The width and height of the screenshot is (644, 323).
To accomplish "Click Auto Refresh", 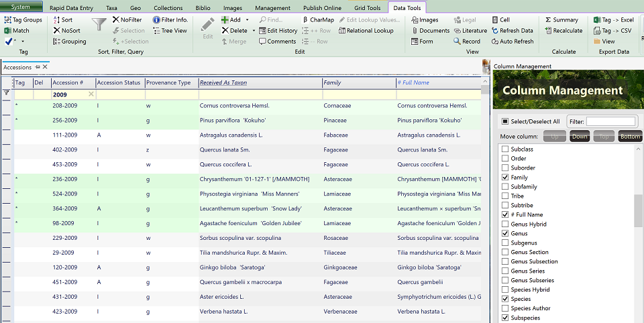I will tap(513, 41).
